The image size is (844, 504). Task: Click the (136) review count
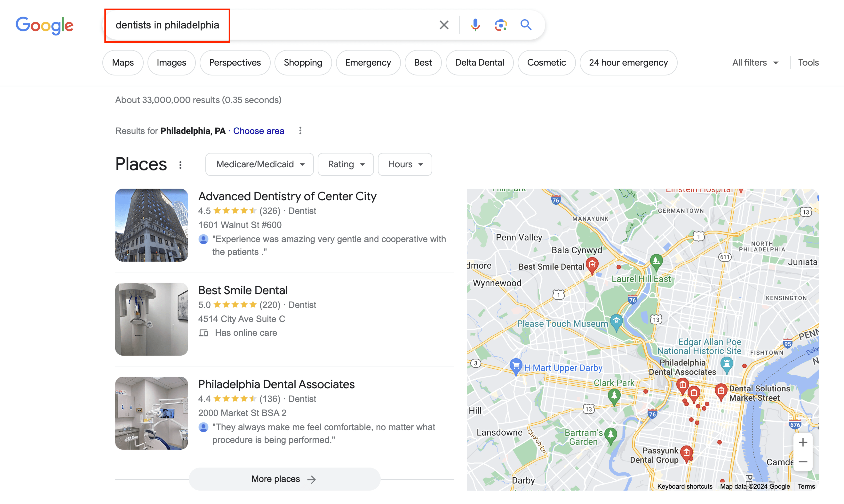pyautogui.click(x=270, y=399)
